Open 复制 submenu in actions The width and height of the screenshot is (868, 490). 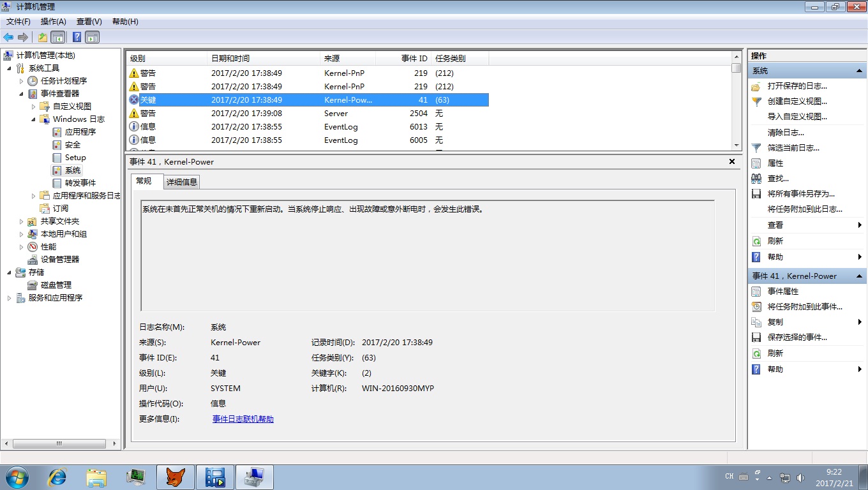(x=807, y=322)
